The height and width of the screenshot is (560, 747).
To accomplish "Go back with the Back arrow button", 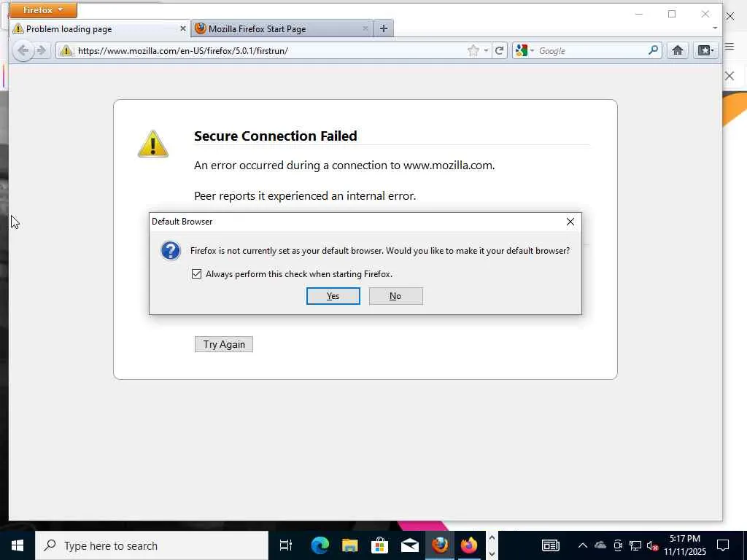I will pos(23,50).
